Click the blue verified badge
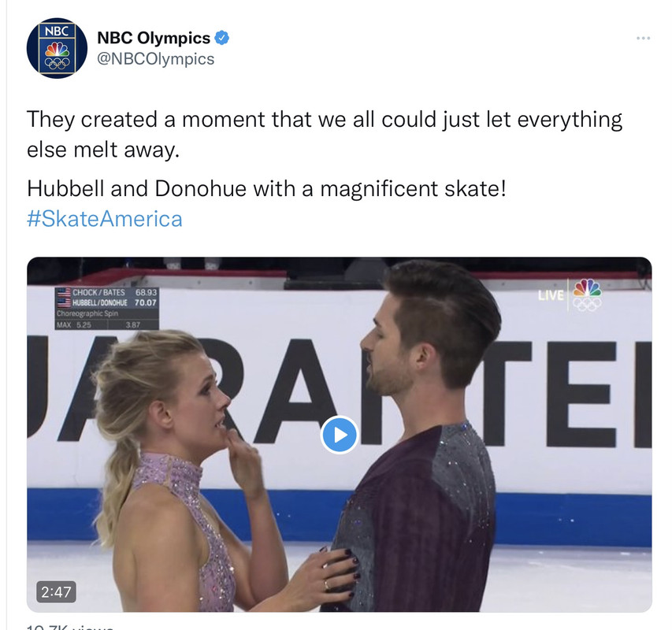This screenshot has width=672, height=630. tap(221, 38)
